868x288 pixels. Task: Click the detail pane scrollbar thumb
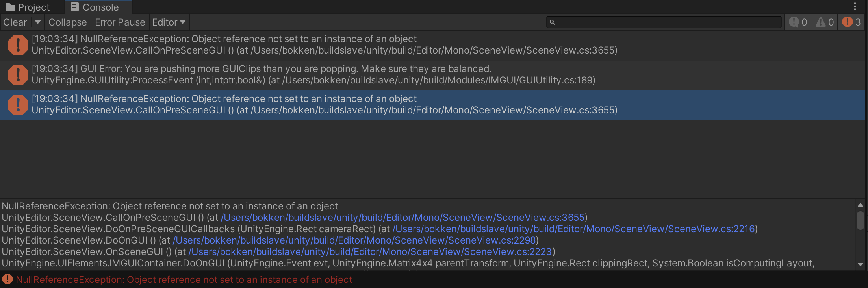(x=860, y=220)
